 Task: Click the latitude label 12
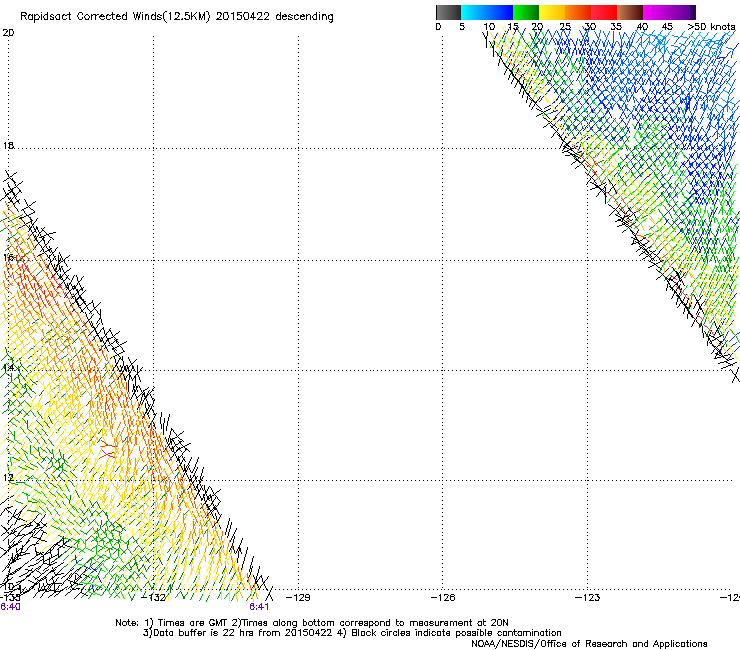click(x=8, y=478)
